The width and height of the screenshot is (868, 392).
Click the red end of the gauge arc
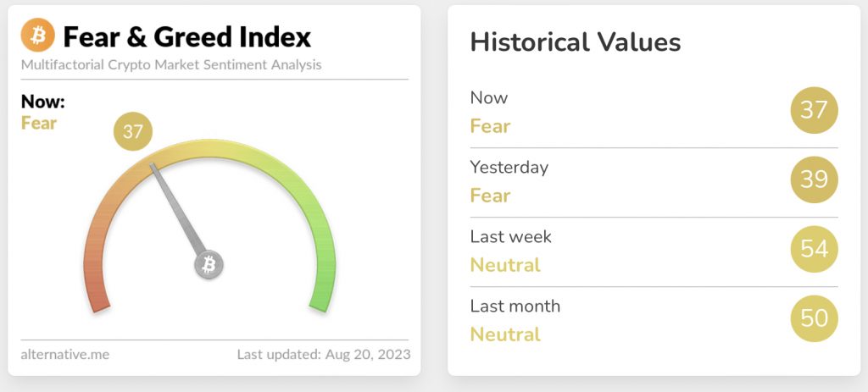(x=100, y=299)
